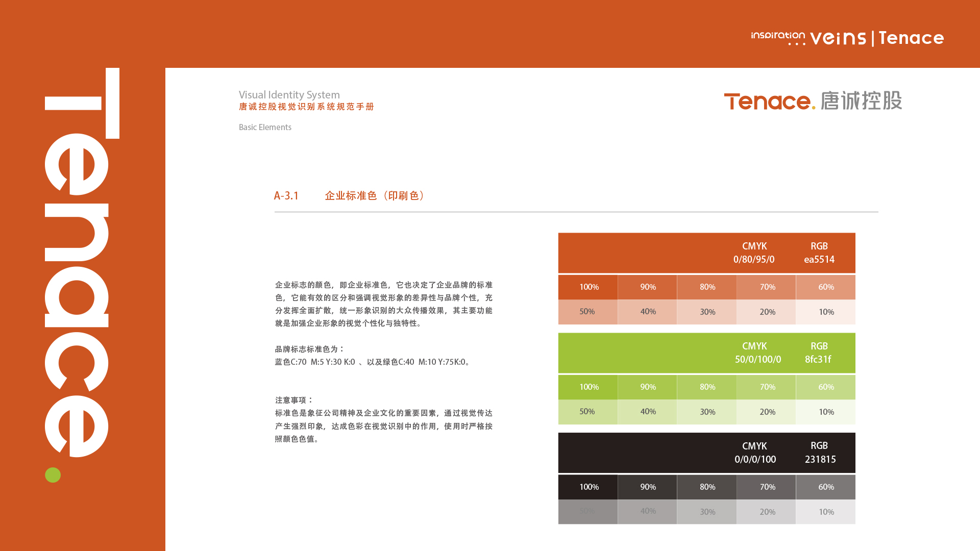
Task: Click the line starting 蓝色C:70 M:5
Action: point(373,362)
